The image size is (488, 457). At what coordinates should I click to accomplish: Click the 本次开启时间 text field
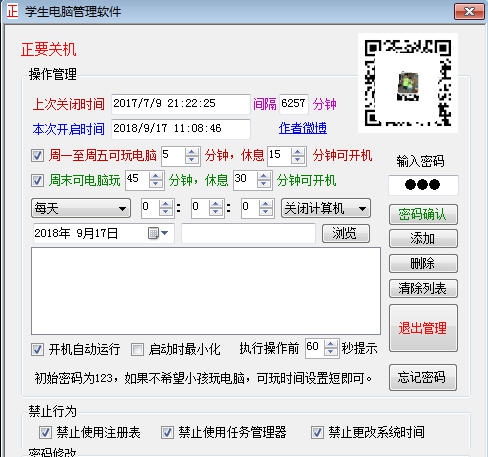(181, 129)
